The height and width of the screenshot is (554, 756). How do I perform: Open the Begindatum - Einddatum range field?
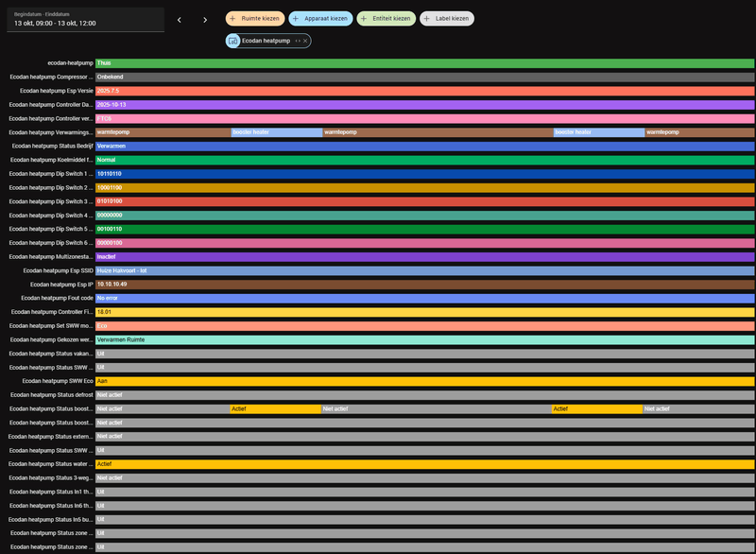(85, 19)
